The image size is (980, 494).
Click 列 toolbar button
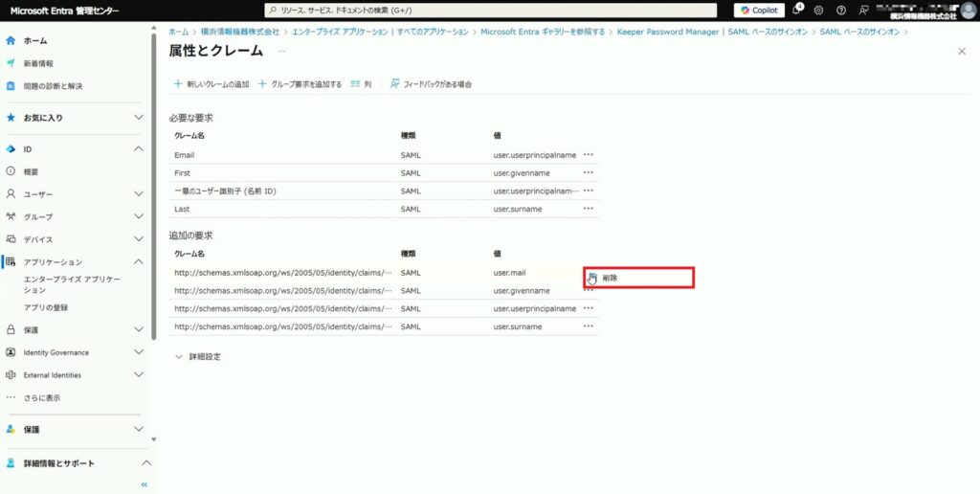(361, 84)
